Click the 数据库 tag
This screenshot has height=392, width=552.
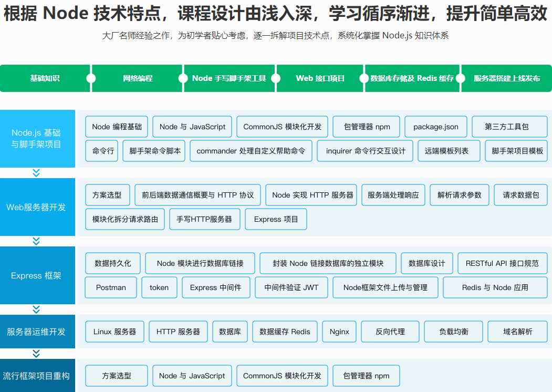click(230, 332)
